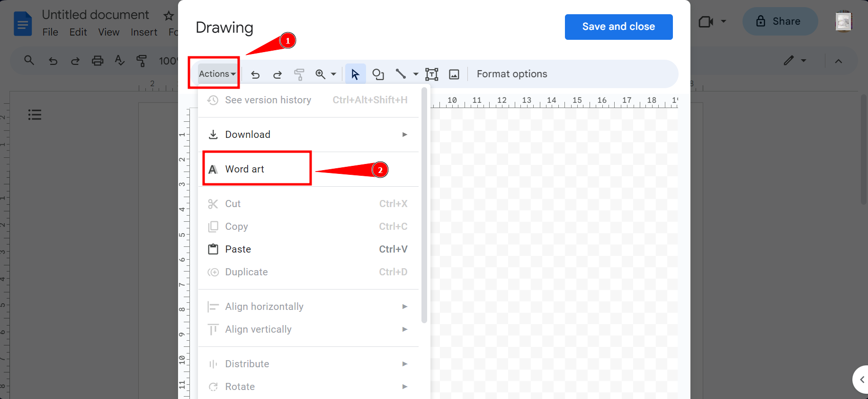Expand Align vertically submenu

pos(308,329)
